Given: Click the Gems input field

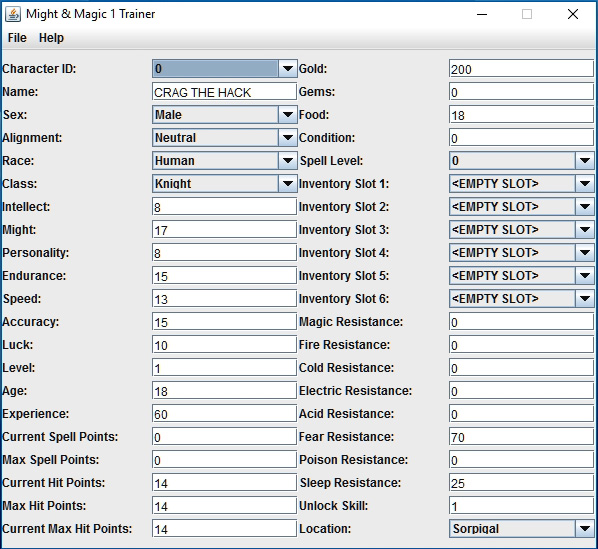Looking at the screenshot, I should [x=521, y=92].
